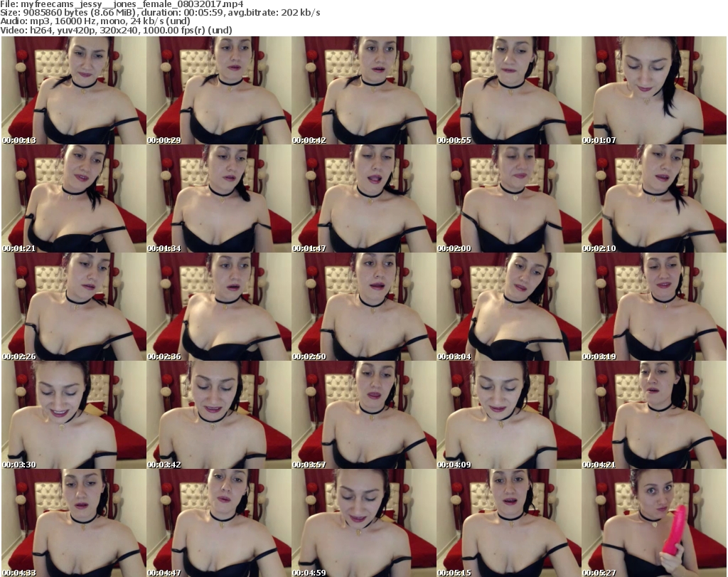Click the header line starting with "File:"
The width and height of the screenshot is (728, 577).
(122, 4)
